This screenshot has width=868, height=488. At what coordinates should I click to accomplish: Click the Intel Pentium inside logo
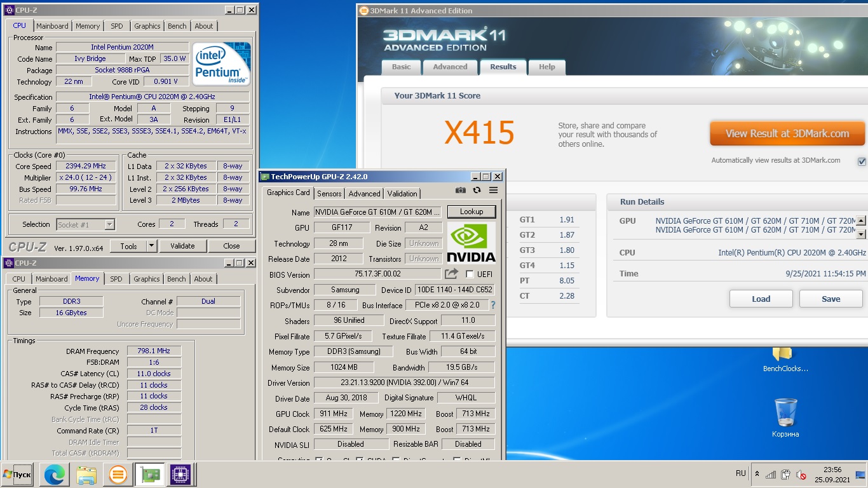[x=221, y=64]
